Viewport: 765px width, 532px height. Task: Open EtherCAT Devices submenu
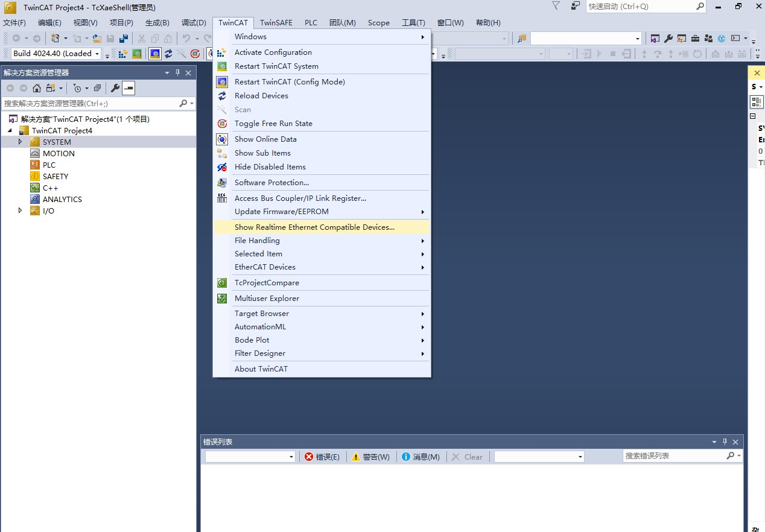[322, 267]
